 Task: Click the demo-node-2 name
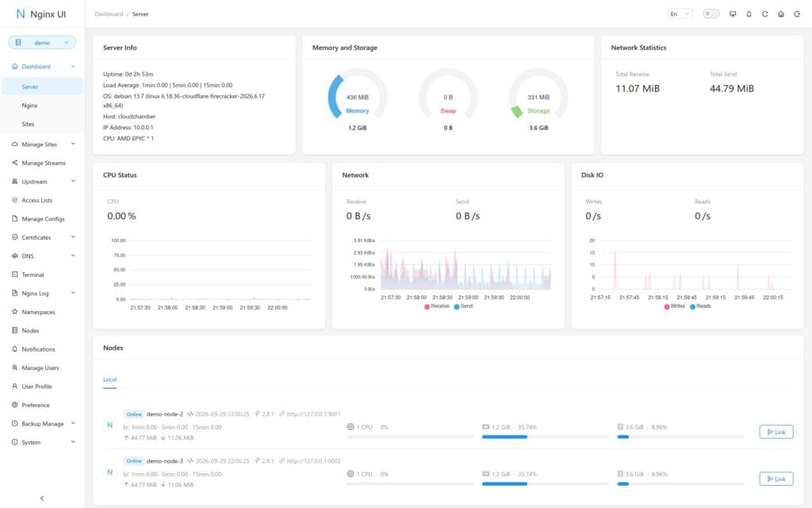(165, 414)
